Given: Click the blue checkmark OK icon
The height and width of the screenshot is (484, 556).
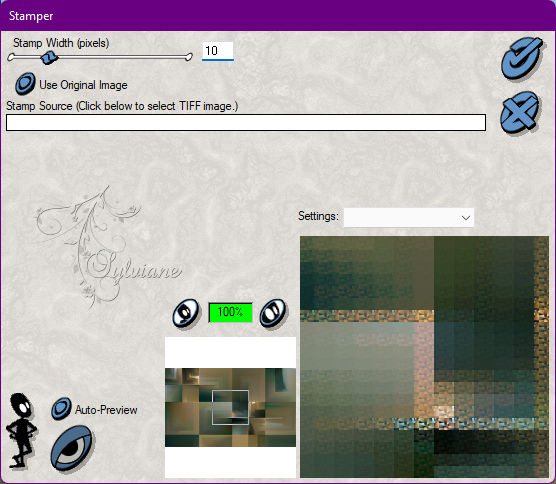Looking at the screenshot, I should click(522, 58).
